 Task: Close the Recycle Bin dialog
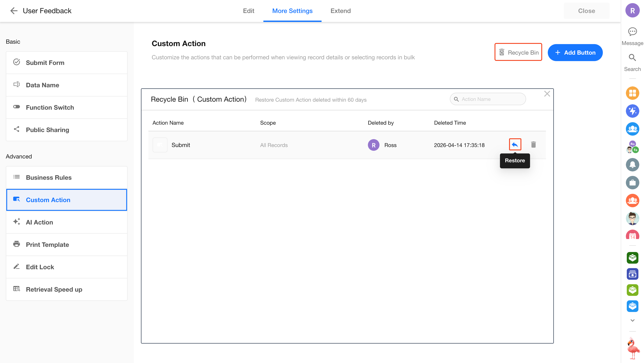point(547,94)
